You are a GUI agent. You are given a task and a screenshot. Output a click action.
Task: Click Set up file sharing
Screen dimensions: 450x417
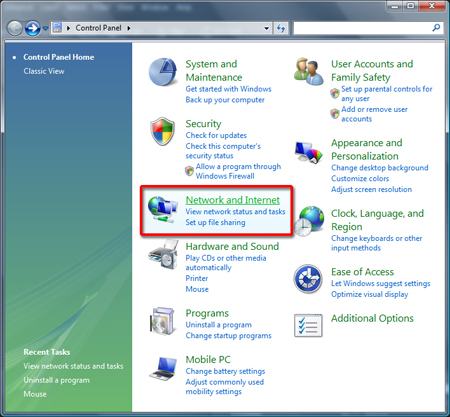215,222
